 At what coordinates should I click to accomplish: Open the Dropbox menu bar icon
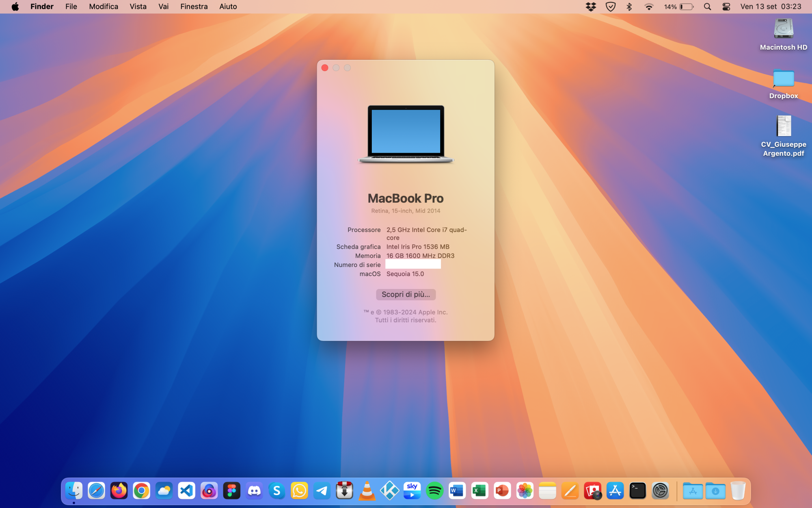click(x=591, y=7)
